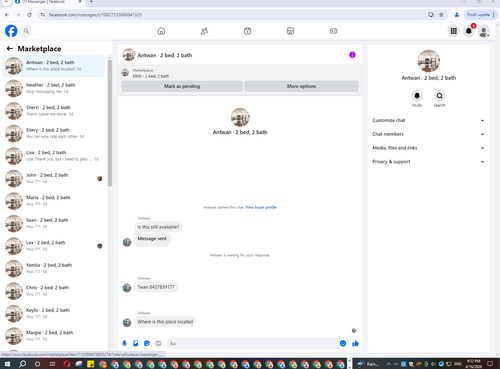Expand the Customize chat section
500x369 pixels.
coord(428,120)
